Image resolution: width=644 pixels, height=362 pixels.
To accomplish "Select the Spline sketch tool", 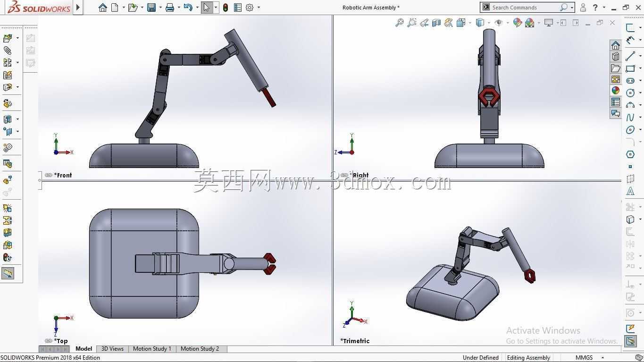I will [x=630, y=118].
